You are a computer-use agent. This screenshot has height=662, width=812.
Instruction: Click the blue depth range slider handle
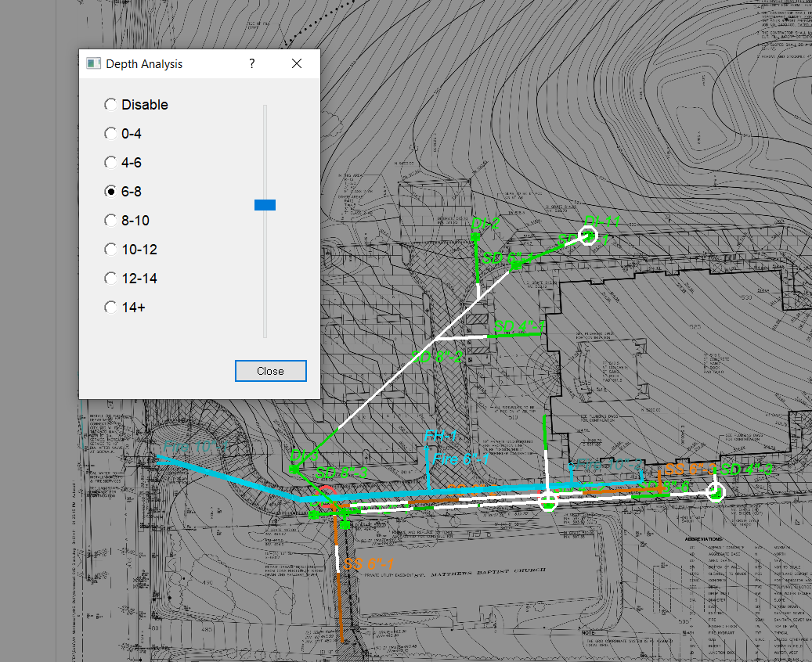click(265, 204)
